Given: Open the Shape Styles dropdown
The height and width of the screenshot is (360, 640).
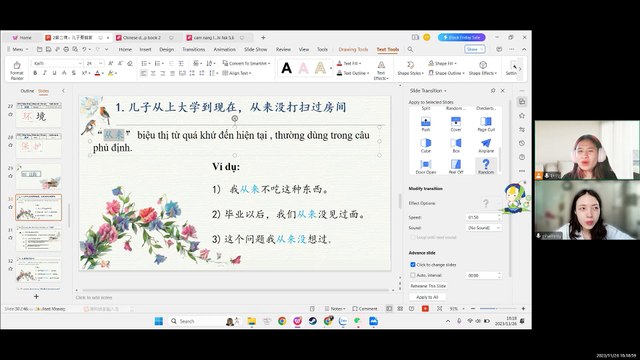Looking at the screenshot, I should point(410,68).
